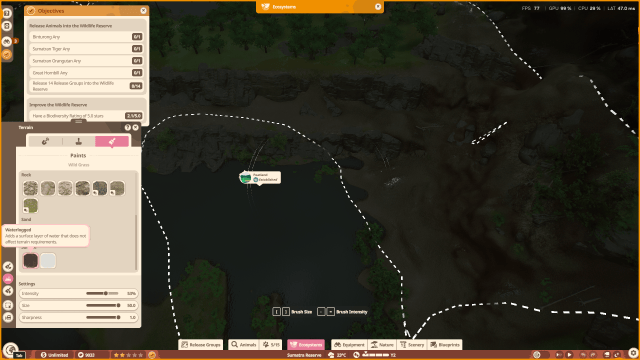The image size is (640, 360).
Task: Pick the fifth Rock paint texture
Action: (x=100, y=188)
